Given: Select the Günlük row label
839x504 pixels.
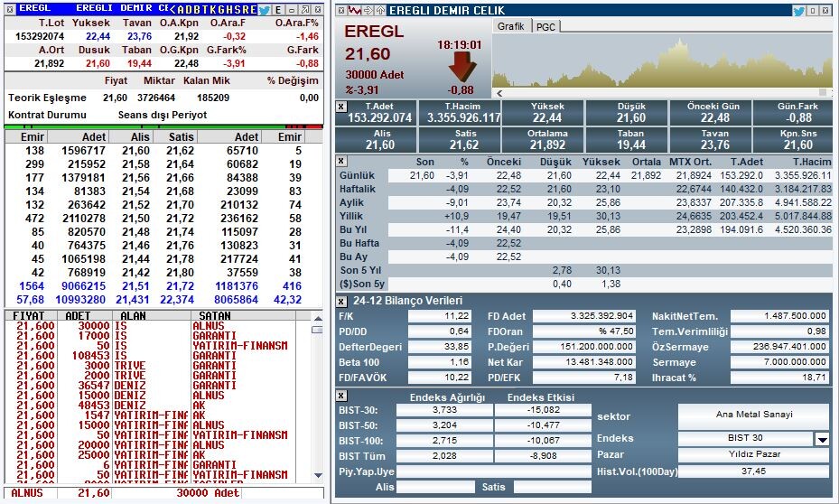Looking at the screenshot, I should tap(357, 175).
